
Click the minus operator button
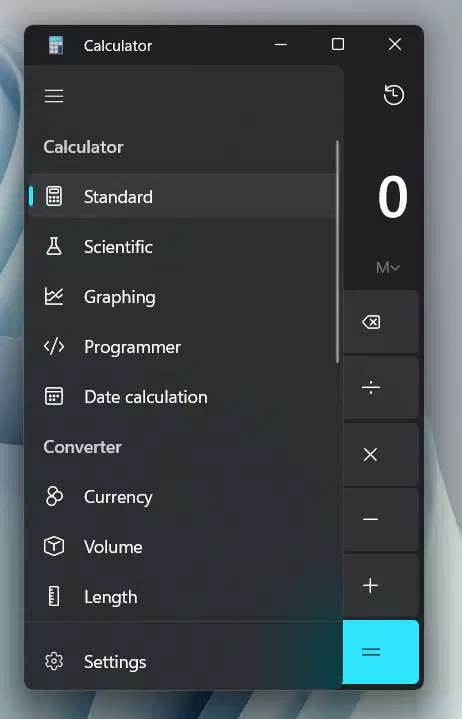click(380, 520)
